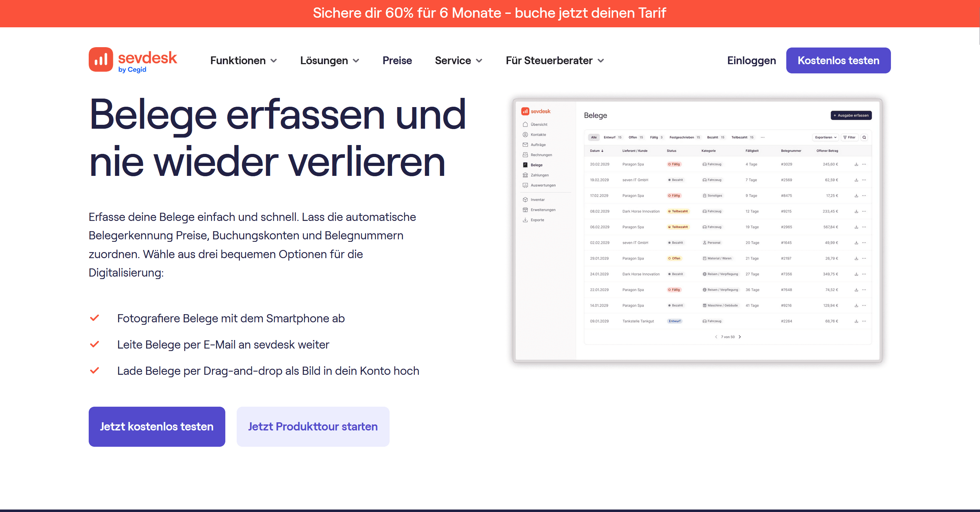This screenshot has width=980, height=512.
Task: Go to the Preise page
Action: pyautogui.click(x=397, y=60)
